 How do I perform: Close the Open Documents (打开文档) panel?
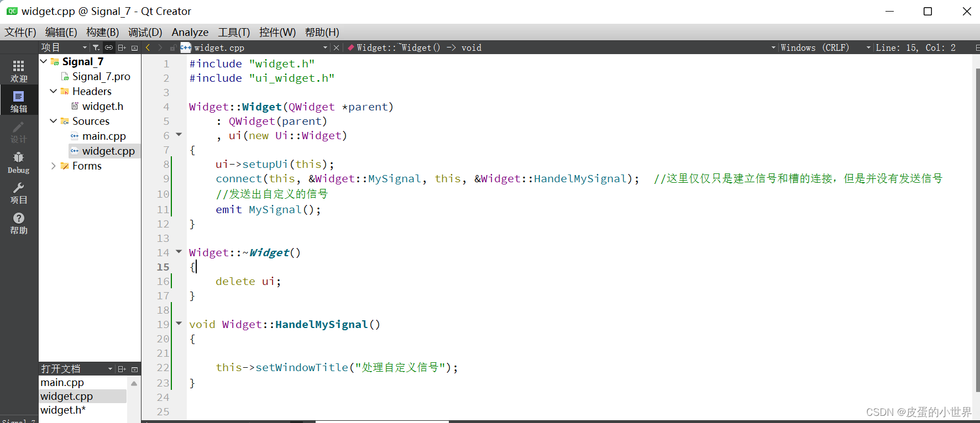(134, 369)
